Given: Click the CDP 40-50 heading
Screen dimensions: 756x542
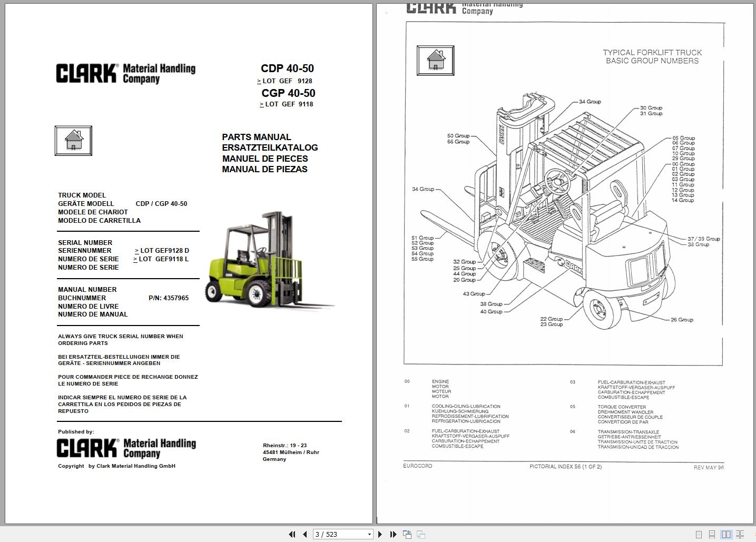Looking at the screenshot, I should pyautogui.click(x=287, y=68).
